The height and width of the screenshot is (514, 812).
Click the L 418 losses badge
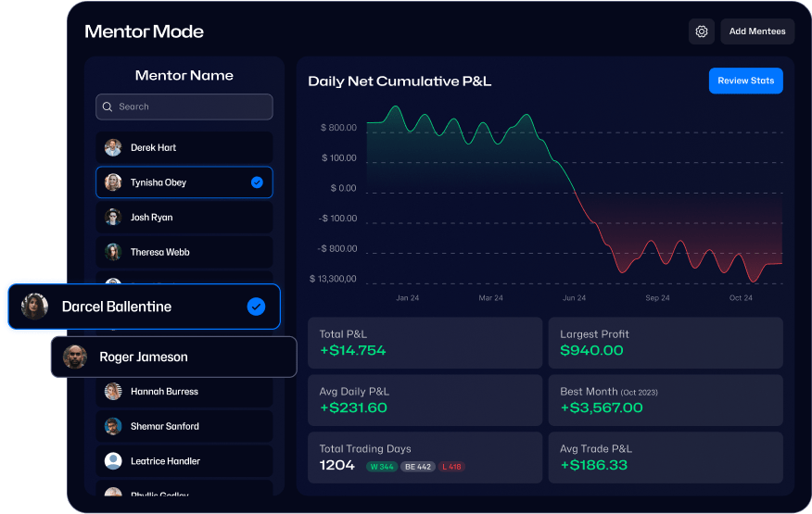(451, 467)
